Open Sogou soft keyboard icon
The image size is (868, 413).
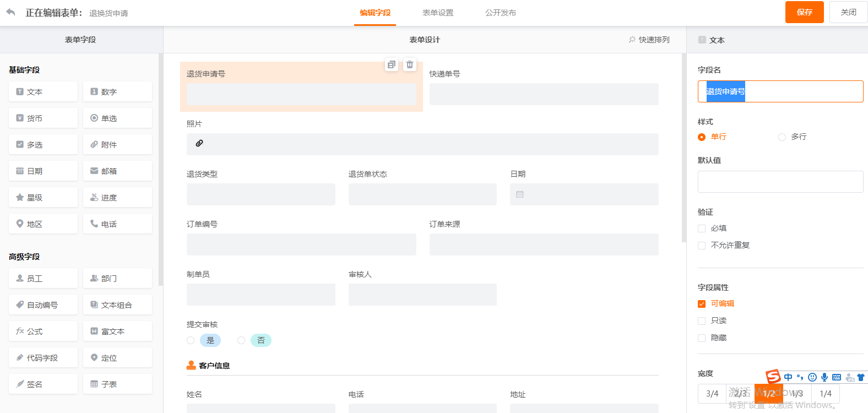click(837, 377)
